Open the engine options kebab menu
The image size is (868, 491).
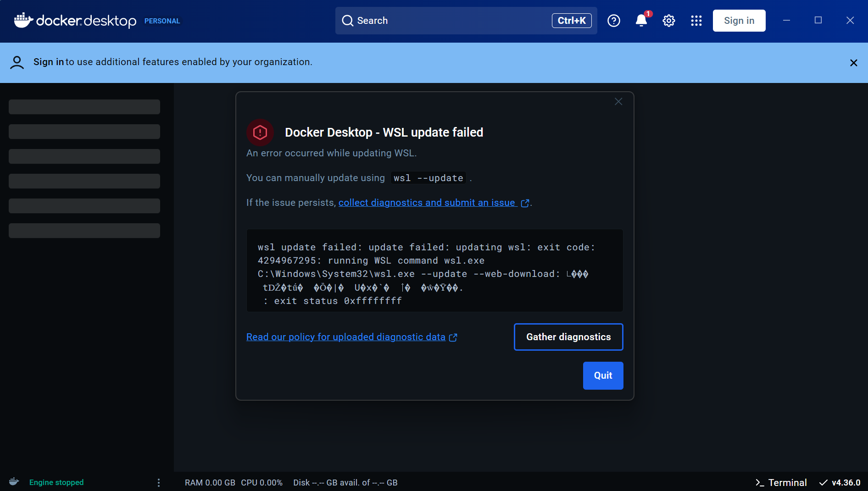(x=159, y=482)
